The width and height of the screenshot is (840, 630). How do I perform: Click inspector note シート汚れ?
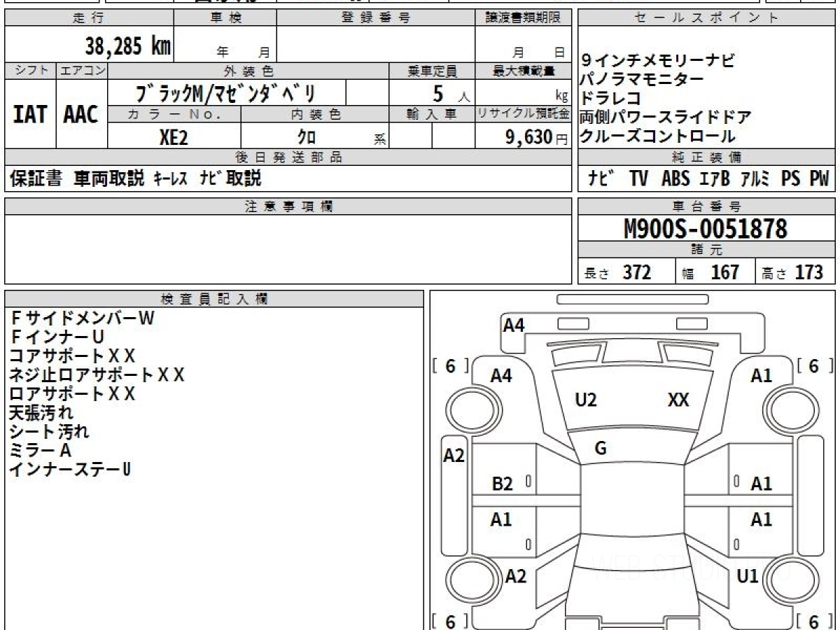(49, 432)
